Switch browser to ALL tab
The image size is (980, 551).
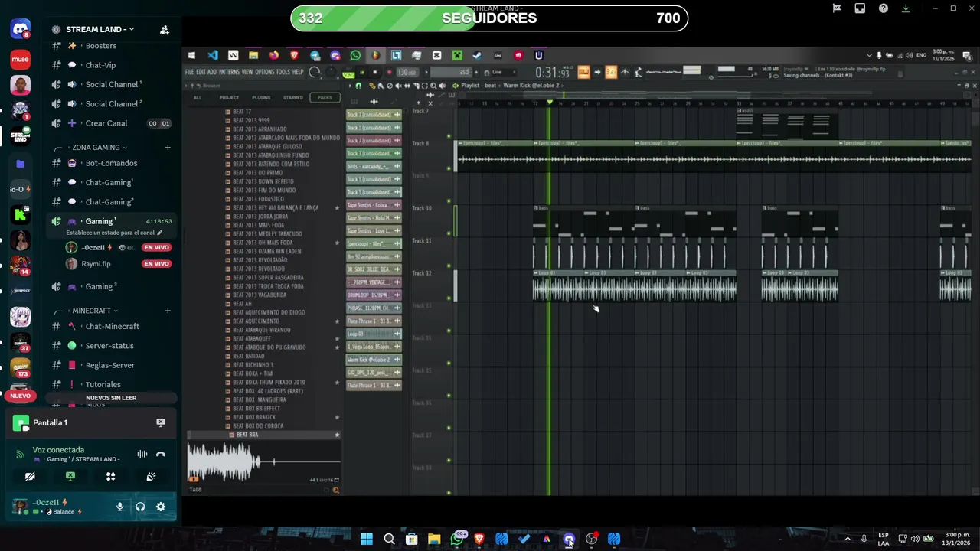coord(198,98)
